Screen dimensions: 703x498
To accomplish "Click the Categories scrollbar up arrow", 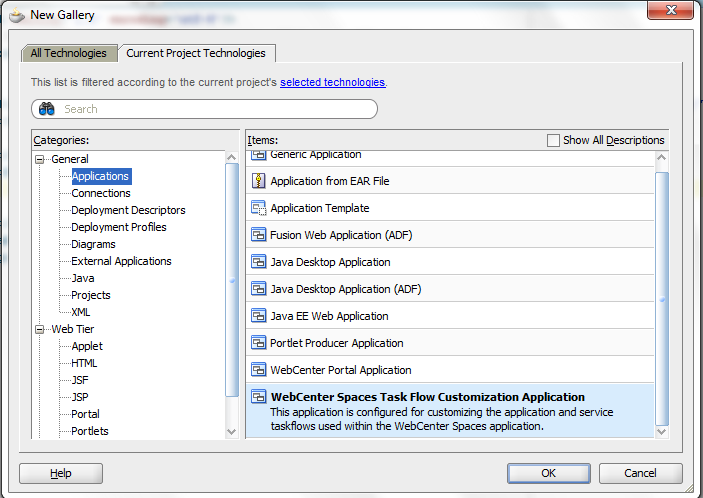I will [x=231, y=157].
